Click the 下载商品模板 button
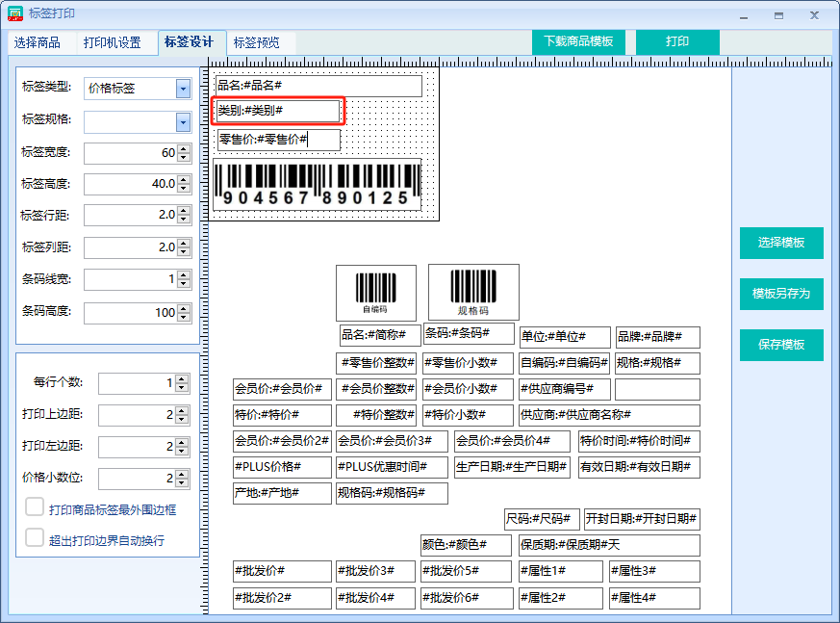This screenshot has height=623, width=840. (x=578, y=41)
